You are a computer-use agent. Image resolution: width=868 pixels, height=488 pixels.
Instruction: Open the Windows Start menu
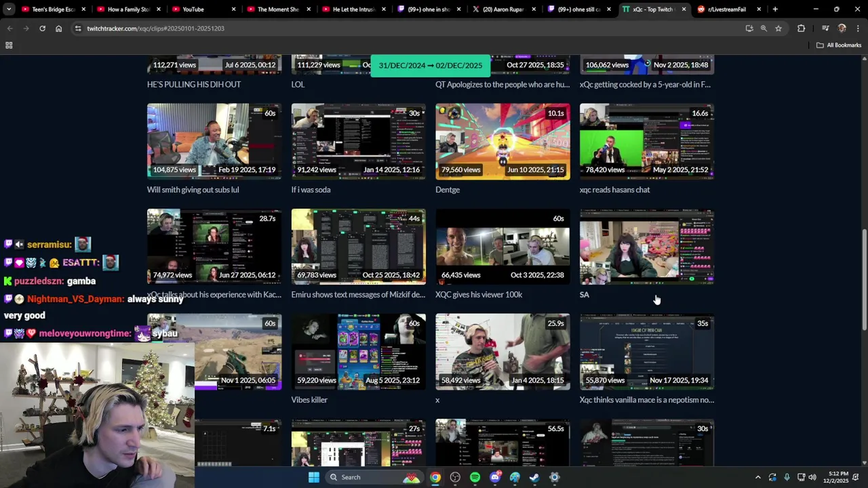tap(314, 477)
